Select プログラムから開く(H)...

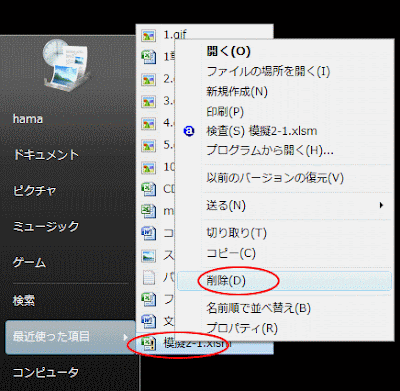[x=270, y=151]
